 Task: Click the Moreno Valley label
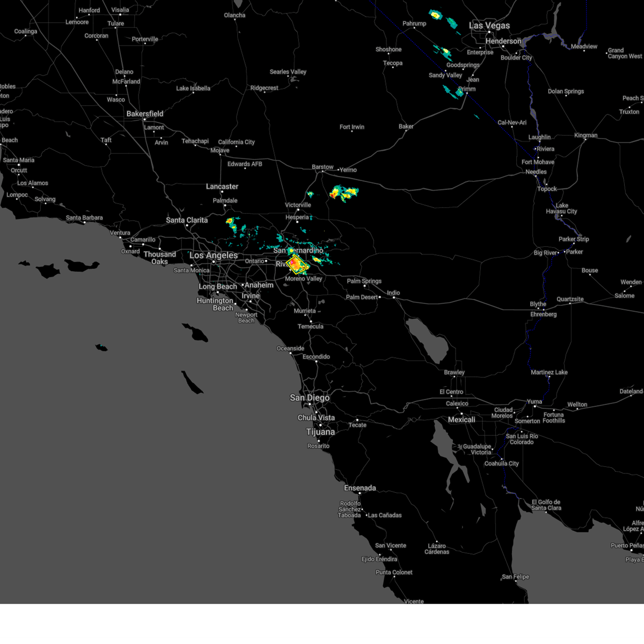[304, 279]
